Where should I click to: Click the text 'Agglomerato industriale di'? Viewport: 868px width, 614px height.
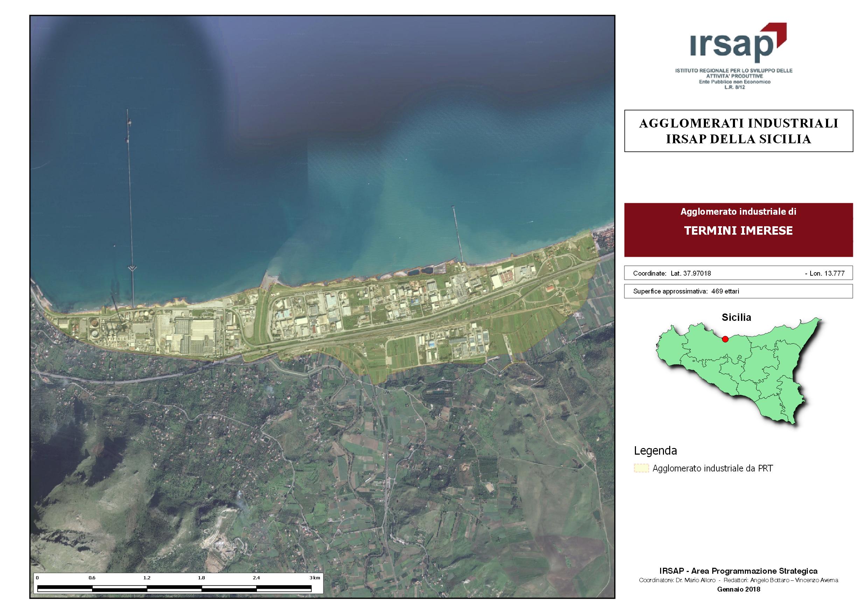pyautogui.click(x=738, y=212)
